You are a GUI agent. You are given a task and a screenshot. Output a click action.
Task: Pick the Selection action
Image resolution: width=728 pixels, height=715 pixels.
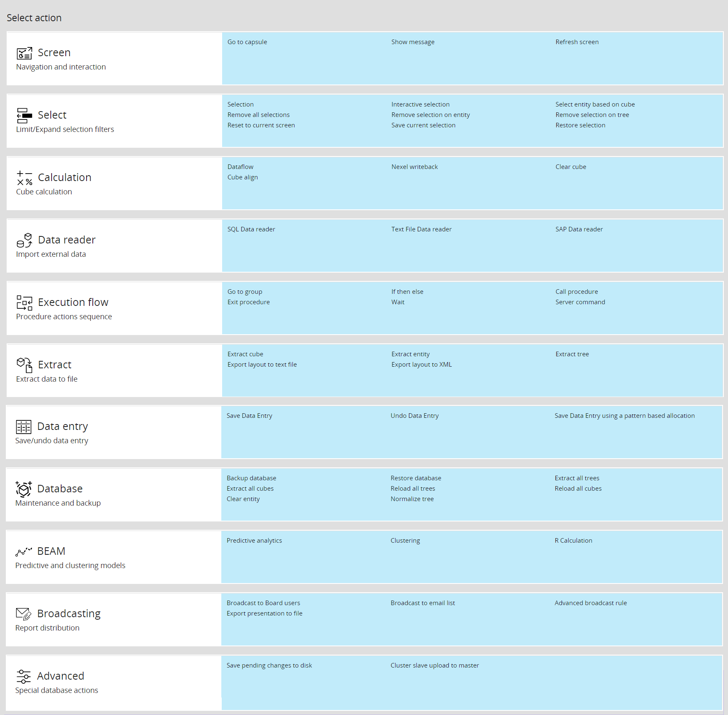click(240, 104)
